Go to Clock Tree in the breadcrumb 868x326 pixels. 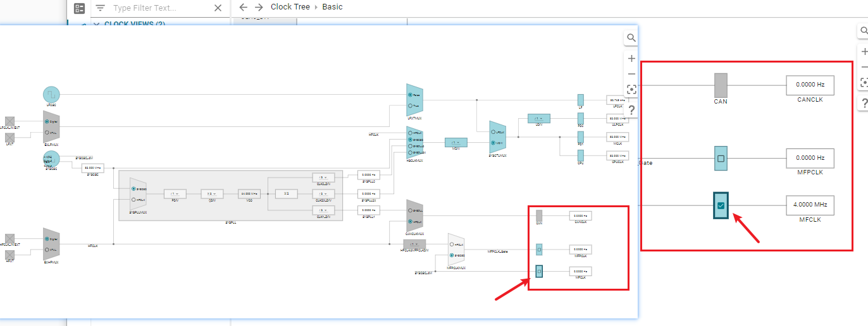click(x=290, y=7)
